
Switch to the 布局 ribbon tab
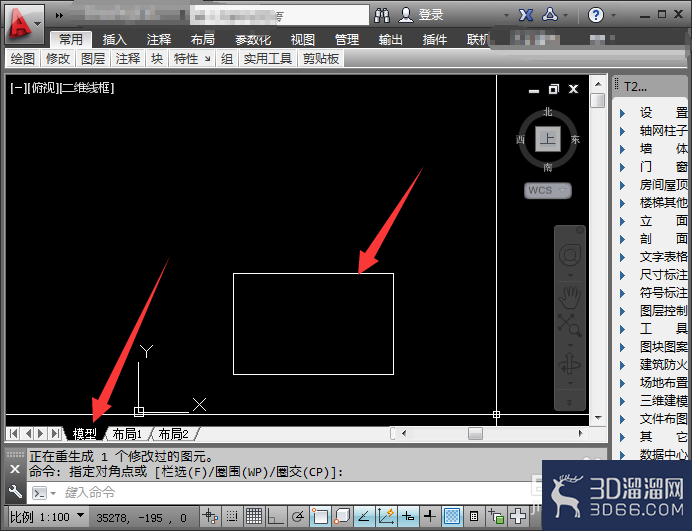[x=203, y=40]
